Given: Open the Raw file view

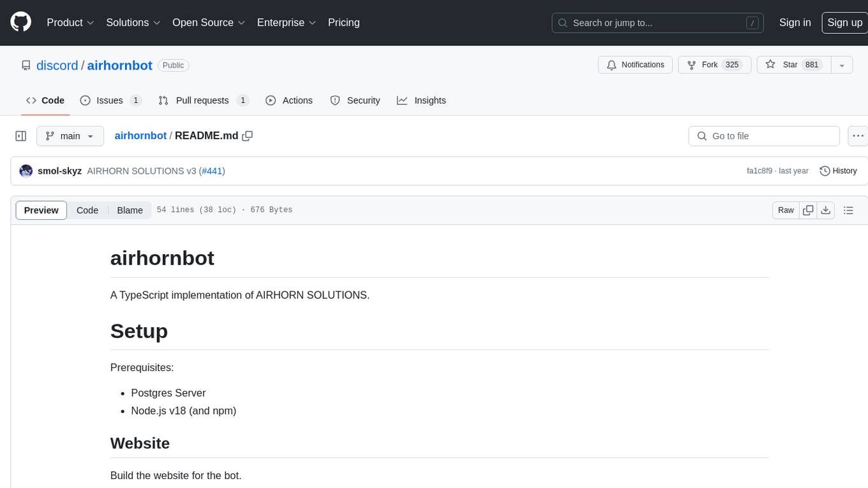Looking at the screenshot, I should [786, 210].
